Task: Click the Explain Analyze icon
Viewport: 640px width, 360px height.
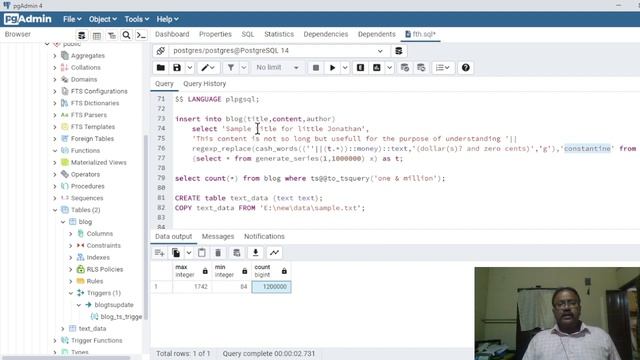Action: pos(377,68)
